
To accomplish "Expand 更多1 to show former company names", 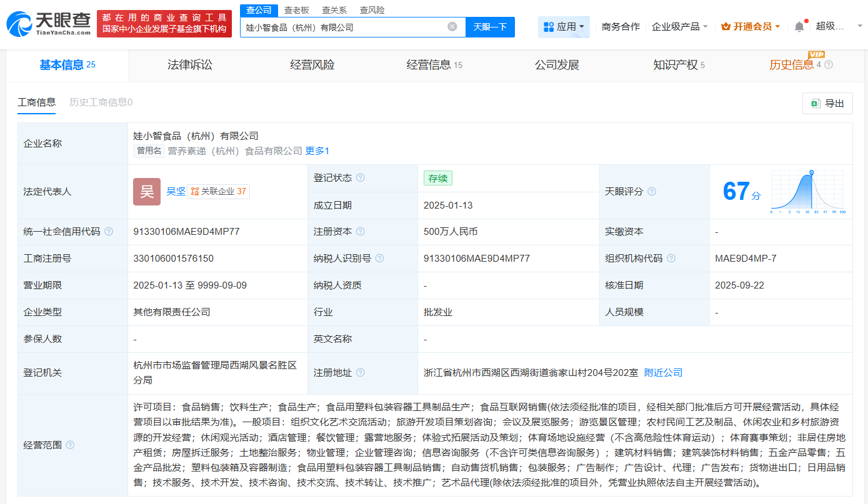I will pos(317,151).
